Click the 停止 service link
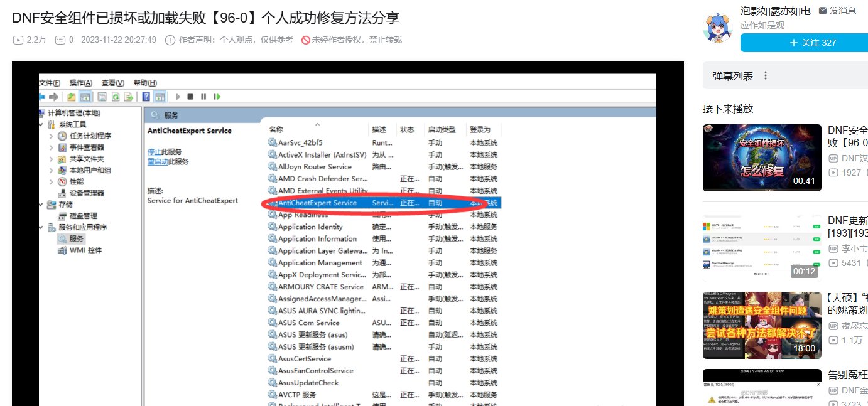The width and height of the screenshot is (868, 406). tap(155, 152)
